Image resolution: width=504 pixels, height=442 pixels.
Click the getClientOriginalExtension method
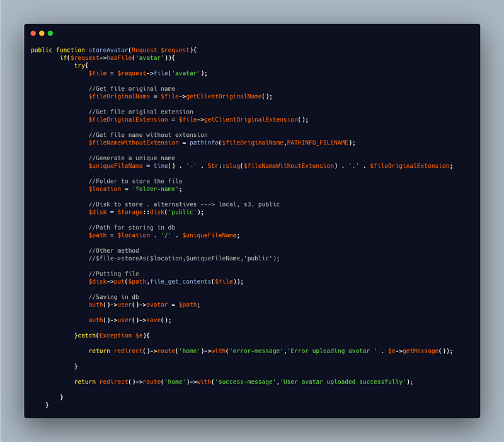(251, 120)
